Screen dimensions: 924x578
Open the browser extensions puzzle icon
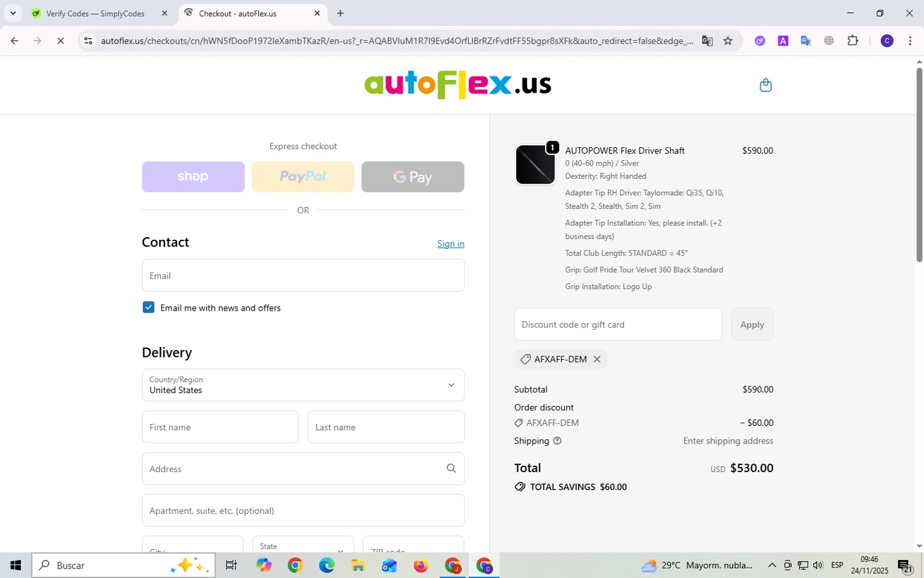tap(853, 41)
